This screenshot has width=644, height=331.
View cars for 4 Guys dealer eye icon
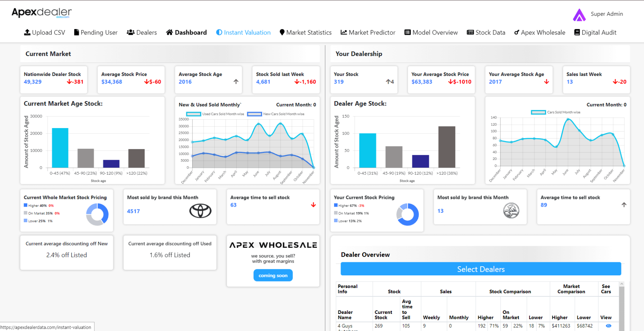point(608,326)
